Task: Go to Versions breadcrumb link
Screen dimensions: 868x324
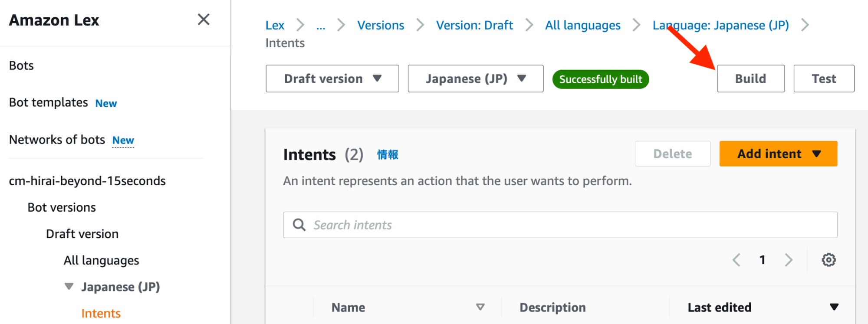Action: click(x=381, y=25)
